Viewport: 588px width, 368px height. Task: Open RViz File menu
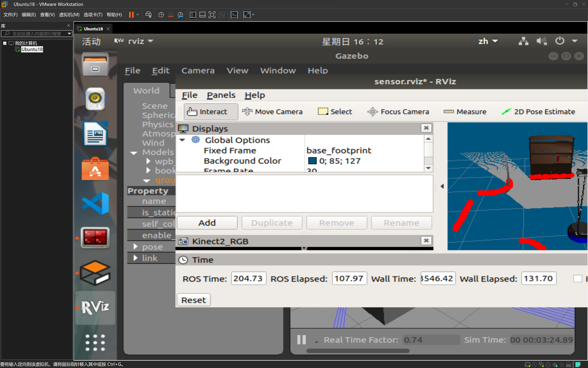click(x=189, y=95)
